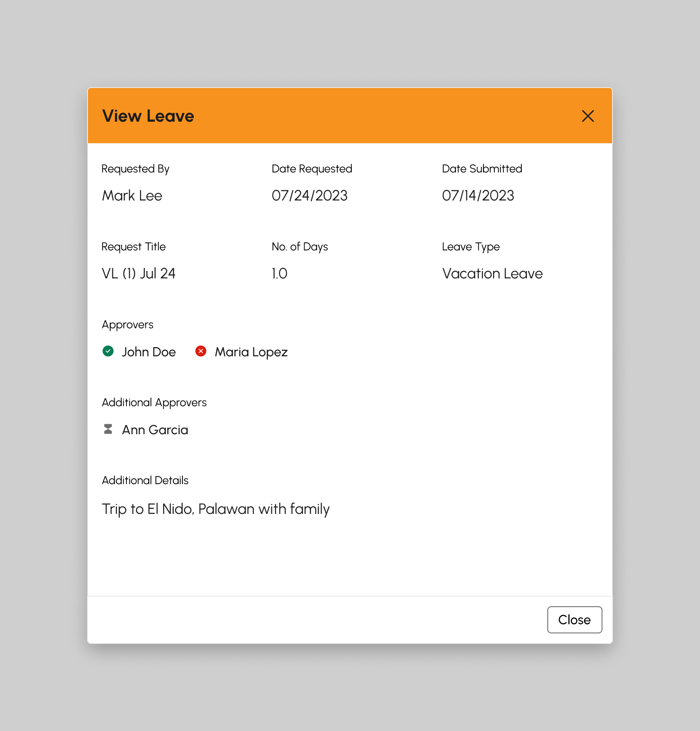The image size is (700, 731).
Task: Click pending hourglass icon beside Ann Garcia
Action: 108,429
